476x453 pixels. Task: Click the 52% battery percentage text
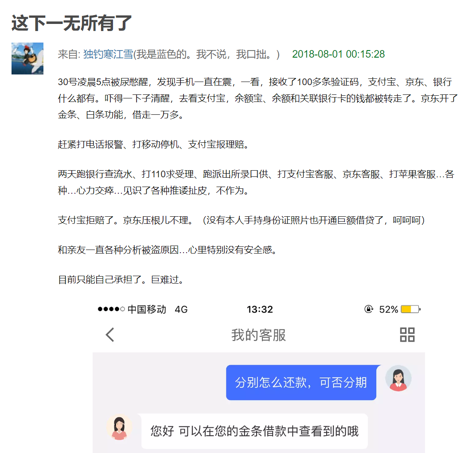pos(389,309)
